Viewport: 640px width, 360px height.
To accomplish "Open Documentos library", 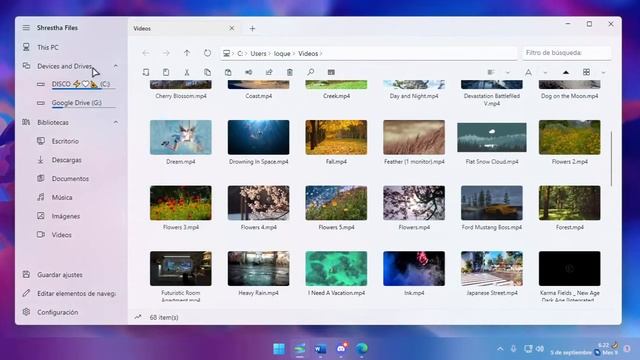I will click(70, 179).
